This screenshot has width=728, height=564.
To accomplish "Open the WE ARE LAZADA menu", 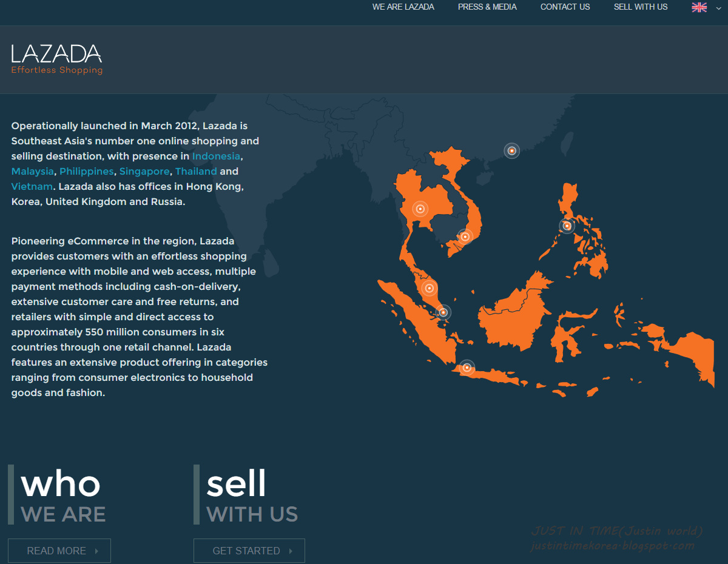I will [403, 7].
